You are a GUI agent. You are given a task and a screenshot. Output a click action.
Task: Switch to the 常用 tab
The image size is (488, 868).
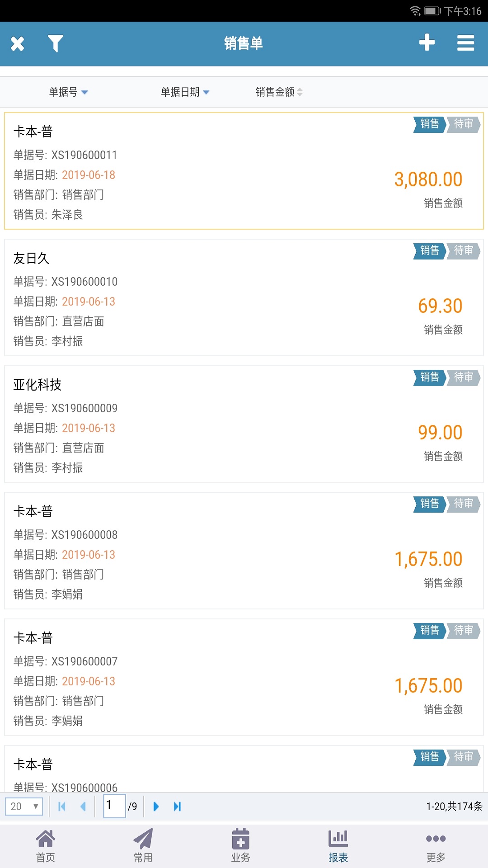point(143,846)
